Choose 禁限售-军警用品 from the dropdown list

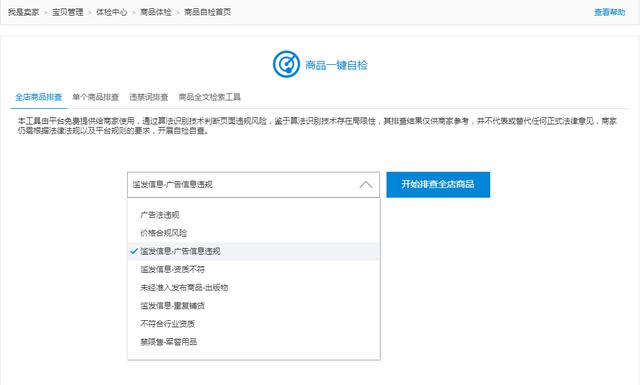click(x=169, y=342)
